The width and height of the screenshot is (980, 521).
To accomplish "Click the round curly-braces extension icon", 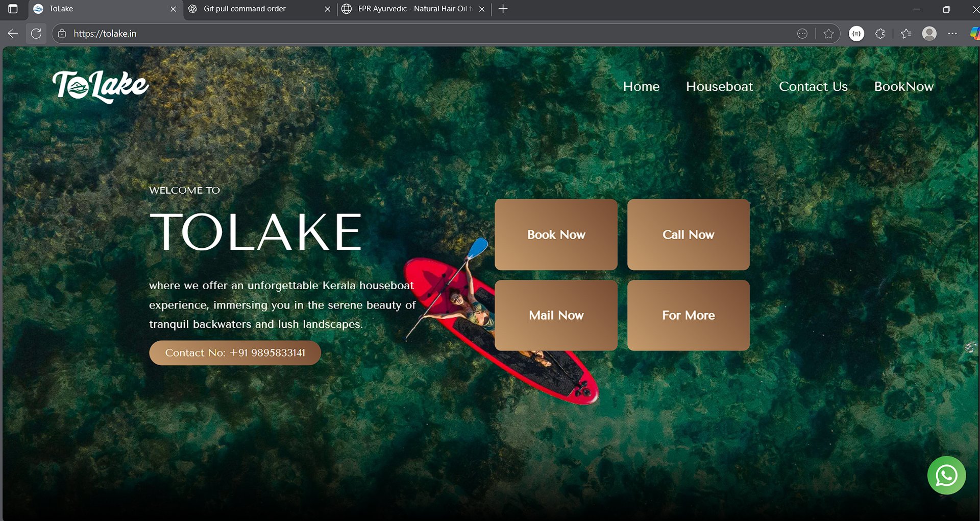I will tap(856, 34).
